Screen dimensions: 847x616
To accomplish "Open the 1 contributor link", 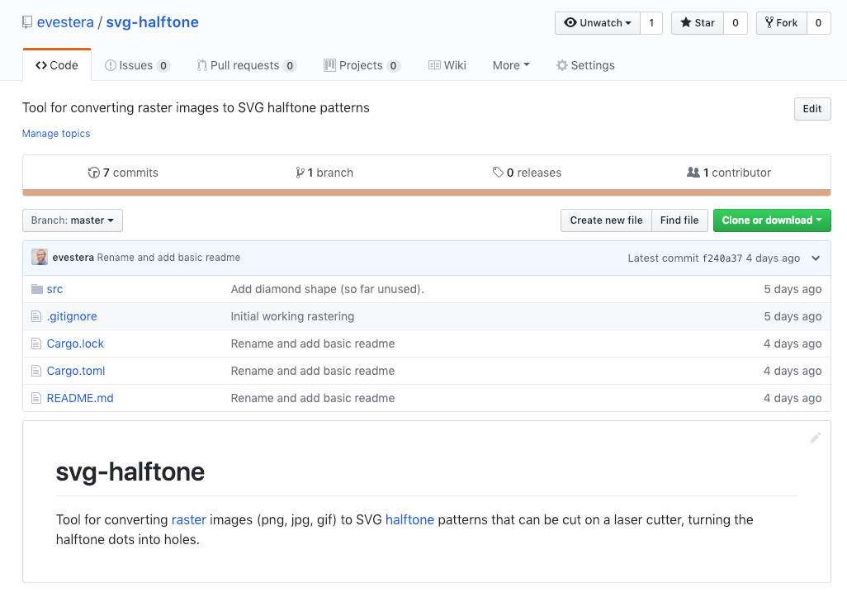I will pyautogui.click(x=729, y=173).
